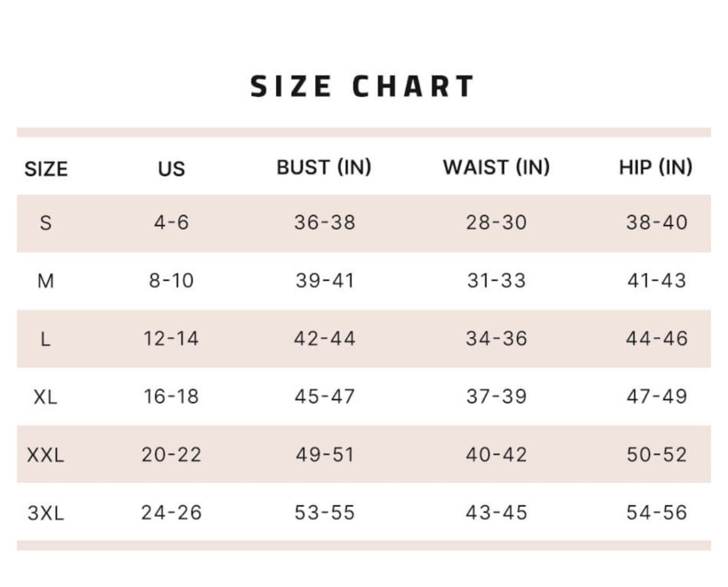Select the XL size row label

click(45, 397)
